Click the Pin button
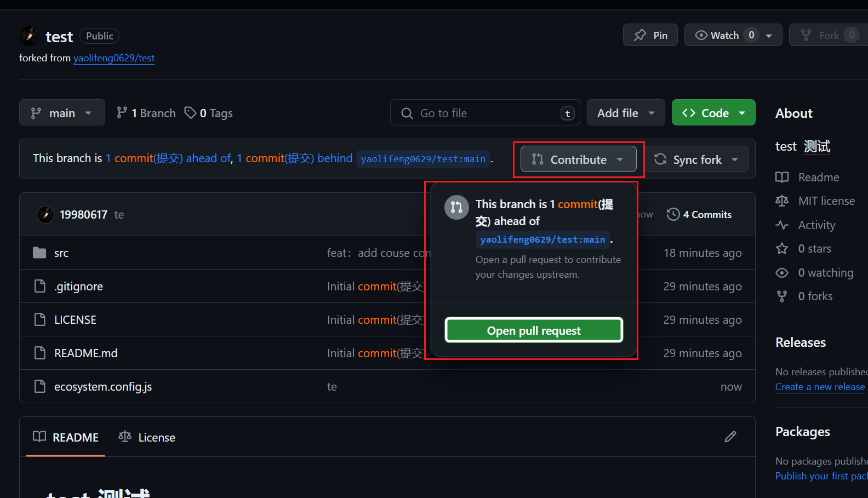The image size is (868, 498). 650,35
